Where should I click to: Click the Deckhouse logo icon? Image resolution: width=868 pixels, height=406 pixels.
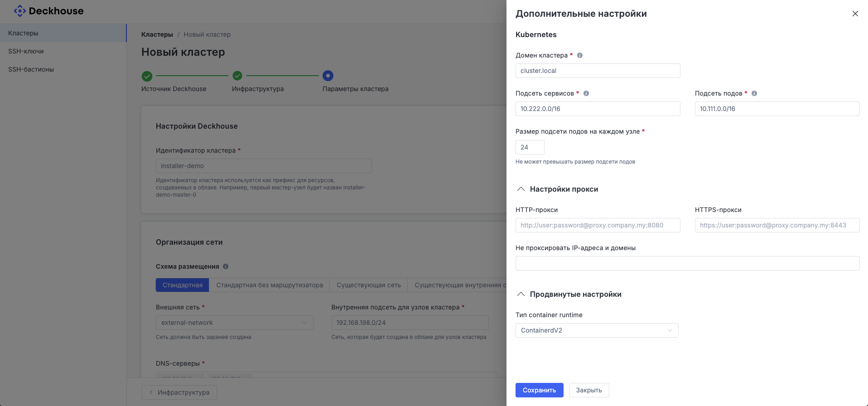pos(19,11)
